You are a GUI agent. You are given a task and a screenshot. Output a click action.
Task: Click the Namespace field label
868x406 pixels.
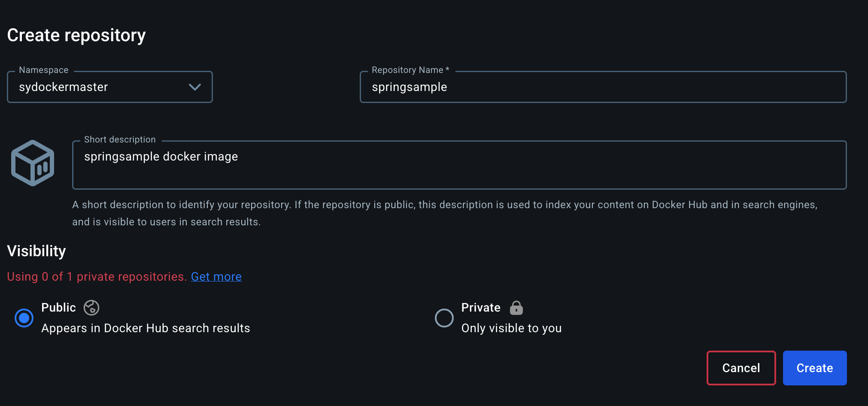tap(44, 70)
